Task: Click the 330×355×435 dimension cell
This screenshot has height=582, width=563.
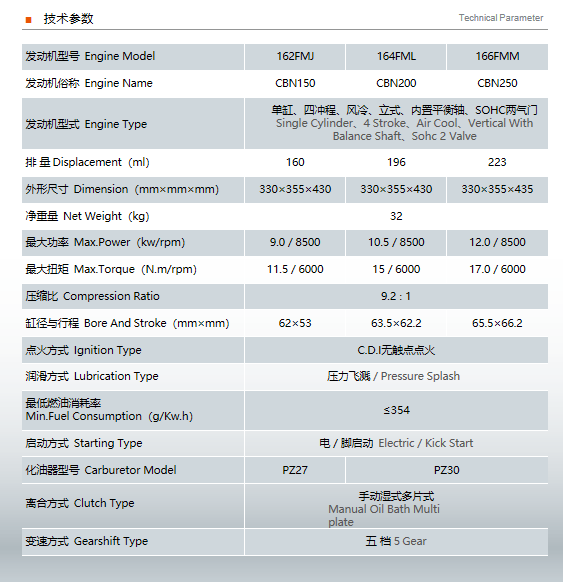Action: [x=497, y=190]
